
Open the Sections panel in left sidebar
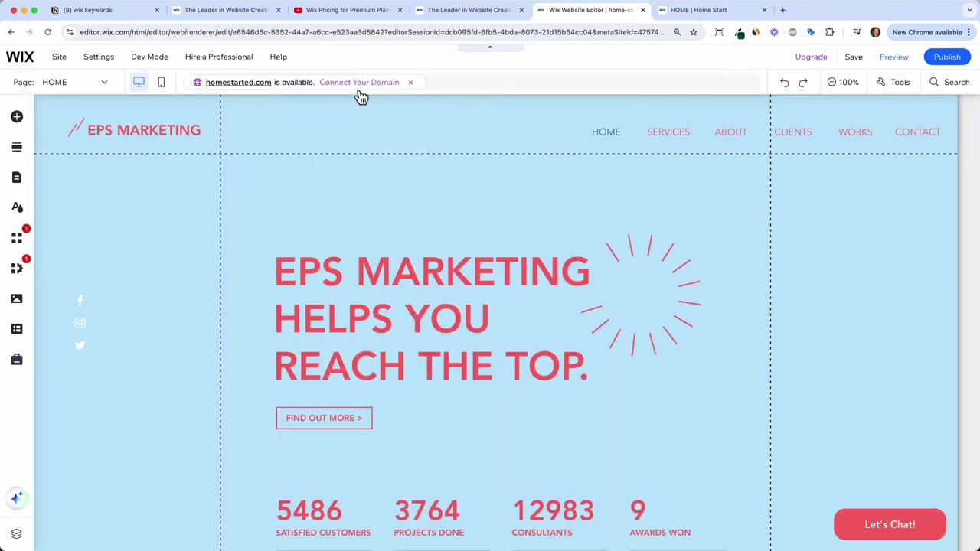pos(17,147)
